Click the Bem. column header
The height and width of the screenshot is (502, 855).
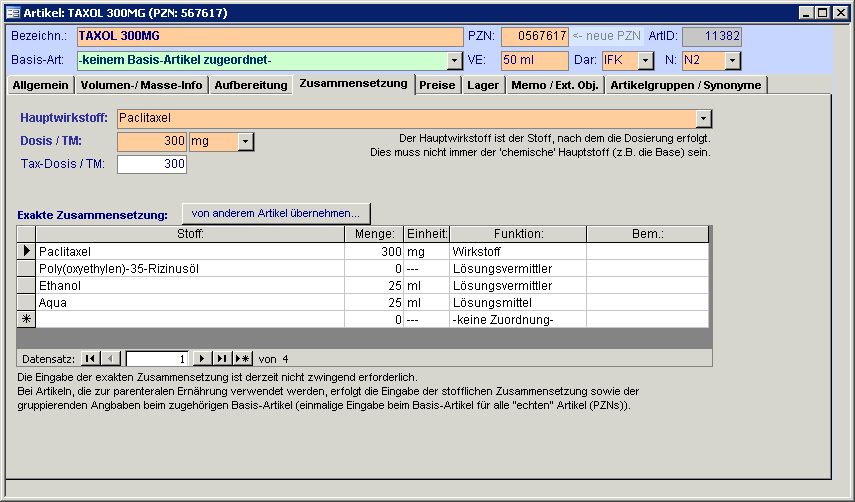pos(648,234)
